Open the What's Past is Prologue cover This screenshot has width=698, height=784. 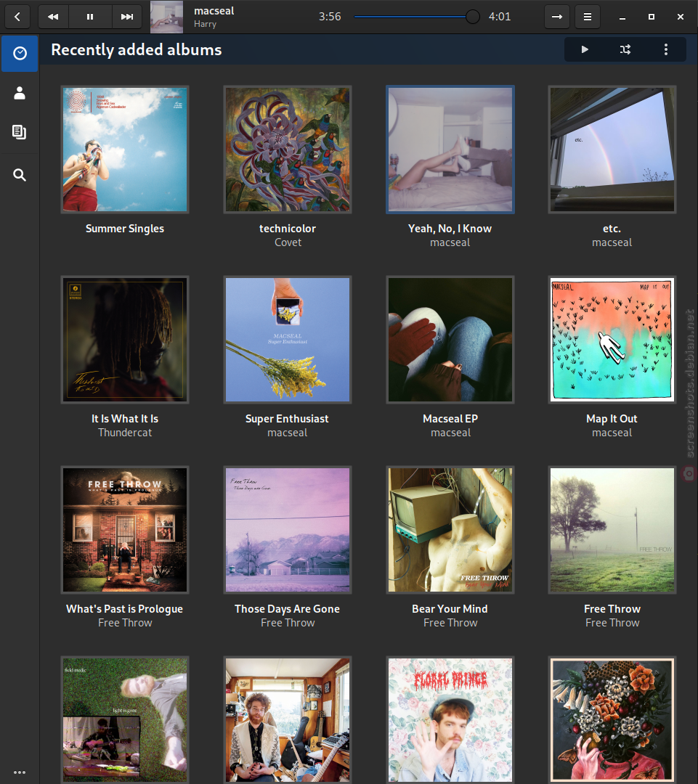click(125, 530)
